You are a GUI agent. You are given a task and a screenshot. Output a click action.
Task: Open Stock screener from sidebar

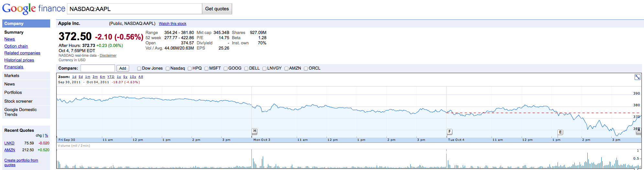tap(18, 101)
